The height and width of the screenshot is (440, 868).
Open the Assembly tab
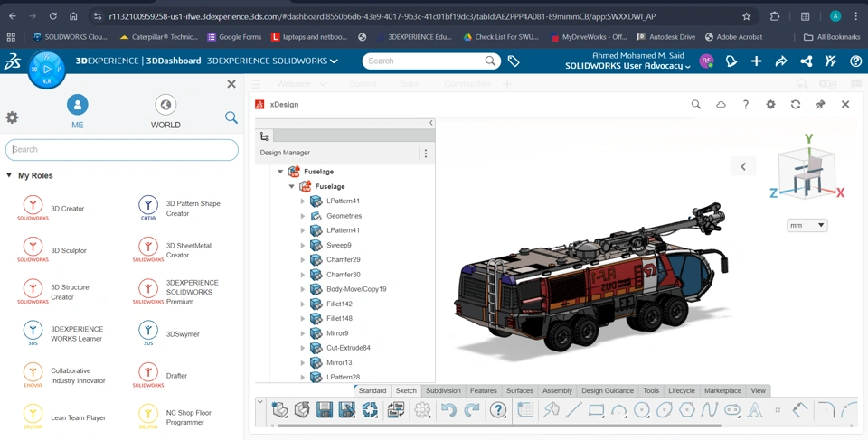[557, 390]
